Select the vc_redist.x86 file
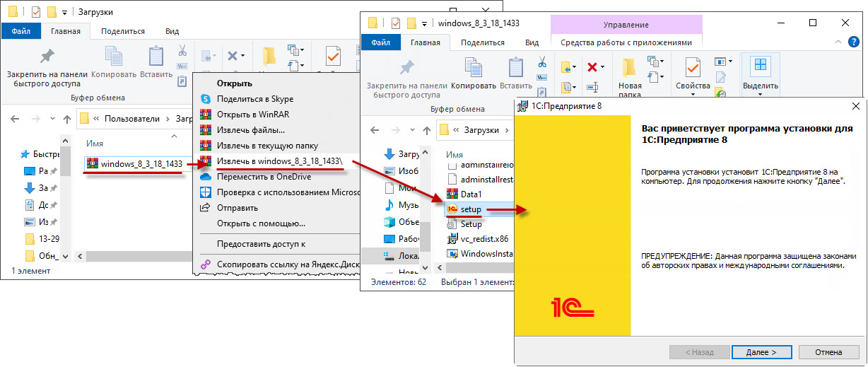Screen dimensions: 868x367 [x=478, y=238]
